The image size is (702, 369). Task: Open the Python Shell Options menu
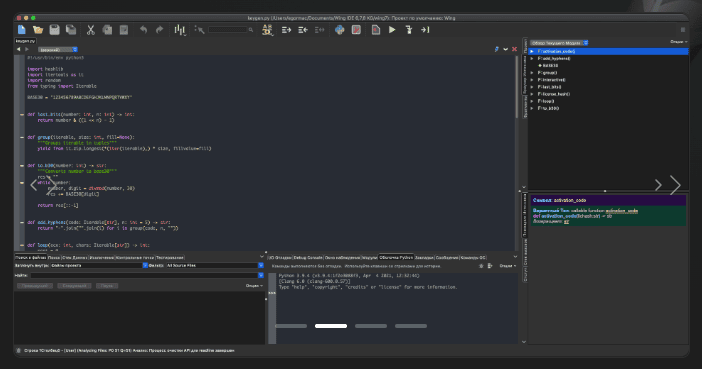pyautogui.click(x=508, y=266)
